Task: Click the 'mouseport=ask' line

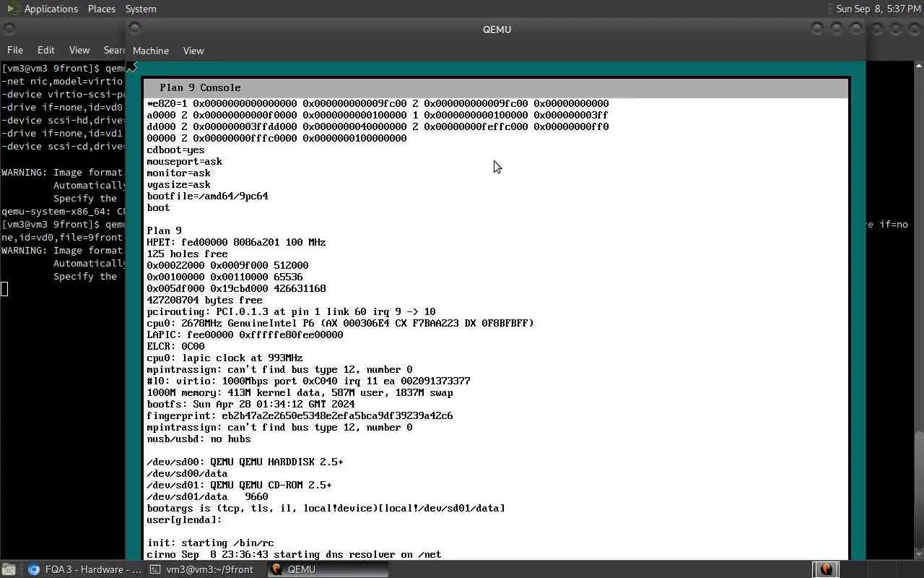Action: pos(184,161)
